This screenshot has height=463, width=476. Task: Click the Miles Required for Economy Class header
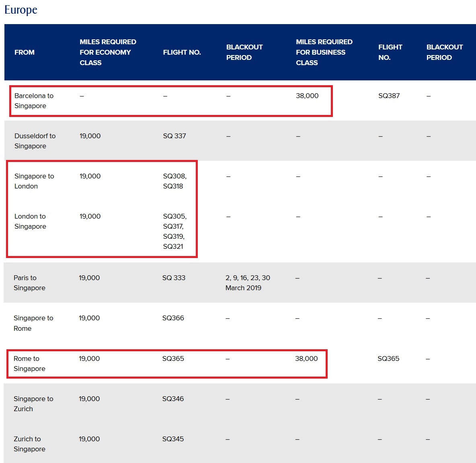108,52
